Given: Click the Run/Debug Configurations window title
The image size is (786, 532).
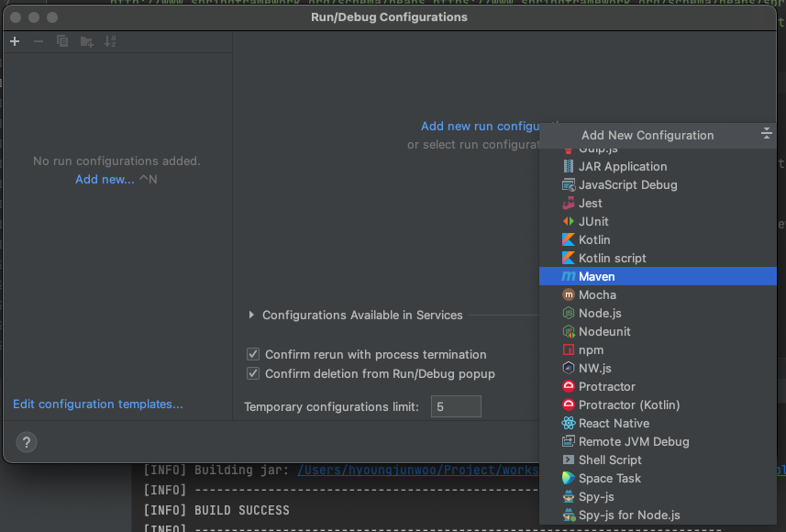Looking at the screenshot, I should click(x=389, y=17).
